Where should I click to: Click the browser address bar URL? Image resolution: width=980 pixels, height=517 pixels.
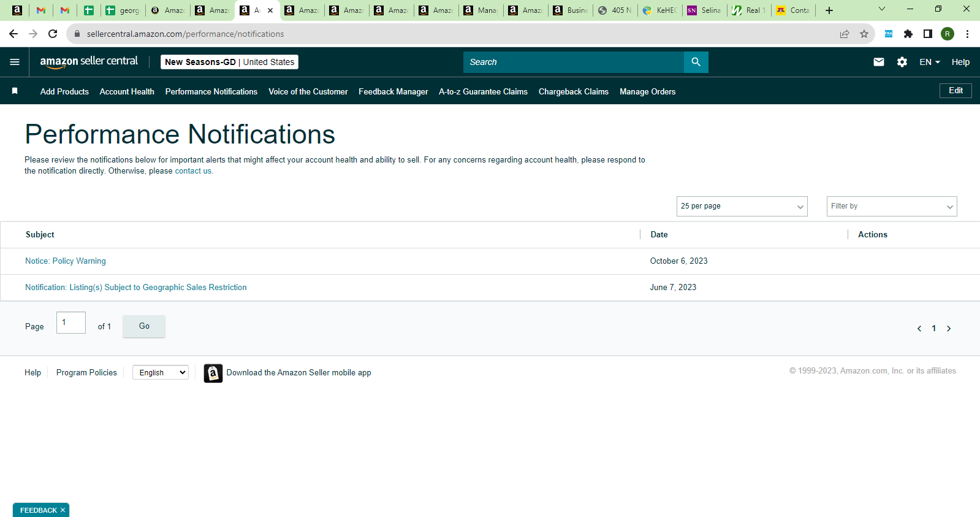(185, 34)
